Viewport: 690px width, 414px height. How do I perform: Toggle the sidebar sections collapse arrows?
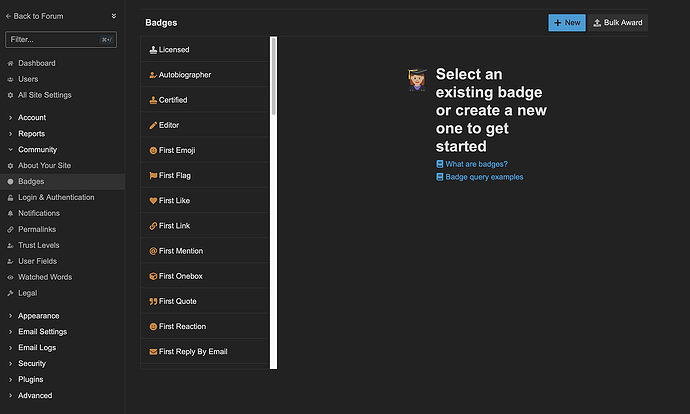click(x=114, y=17)
